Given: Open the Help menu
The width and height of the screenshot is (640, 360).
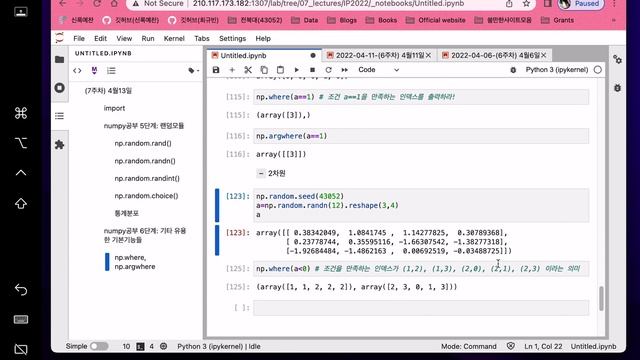Looking at the screenshot, I should [x=263, y=38].
